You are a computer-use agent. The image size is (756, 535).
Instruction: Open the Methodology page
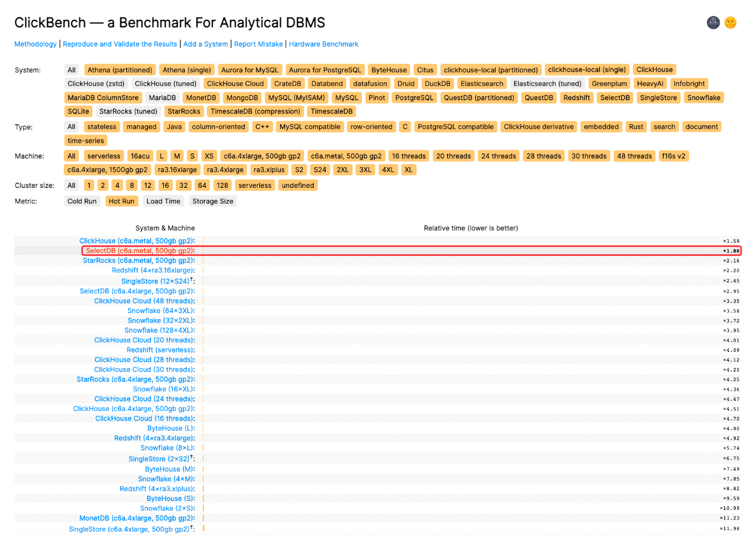[x=35, y=44]
